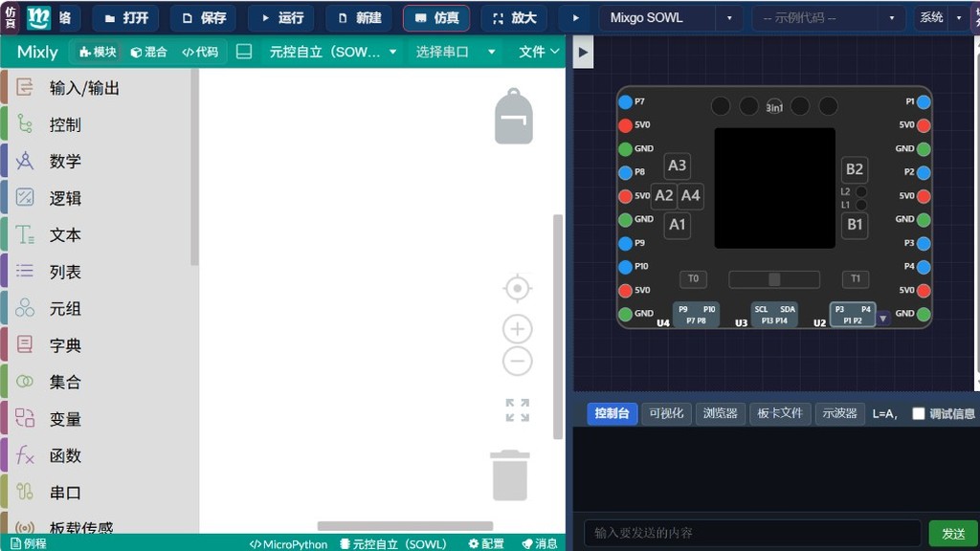Click the workspace vertical scrollbar
Image resolution: width=980 pixels, height=551 pixels.
[x=558, y=327]
